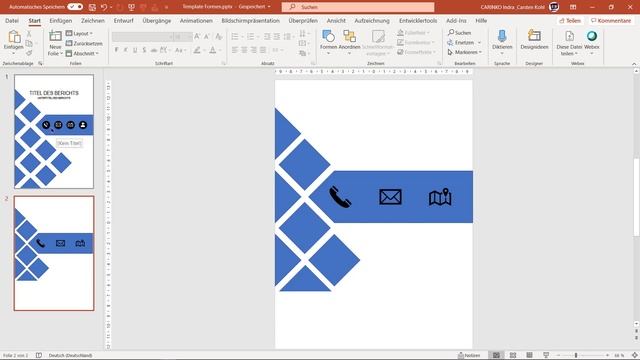Toggle Italic formatting
The height and width of the screenshot is (360, 640).
[x=126, y=50]
